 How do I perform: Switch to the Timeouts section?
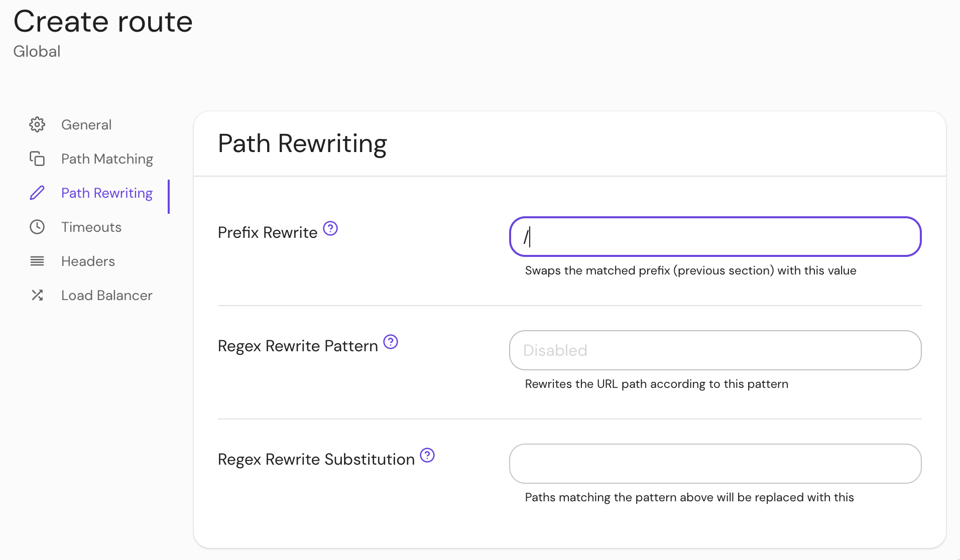[x=91, y=227]
